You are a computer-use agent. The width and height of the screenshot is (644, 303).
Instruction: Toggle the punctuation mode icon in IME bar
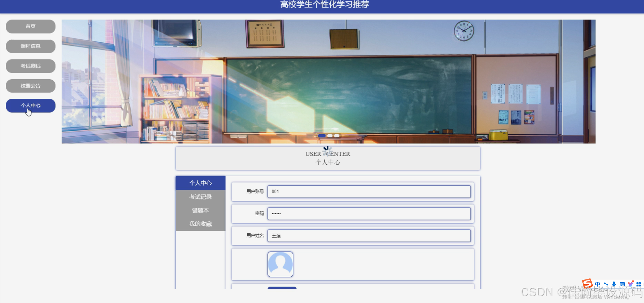(x=606, y=284)
